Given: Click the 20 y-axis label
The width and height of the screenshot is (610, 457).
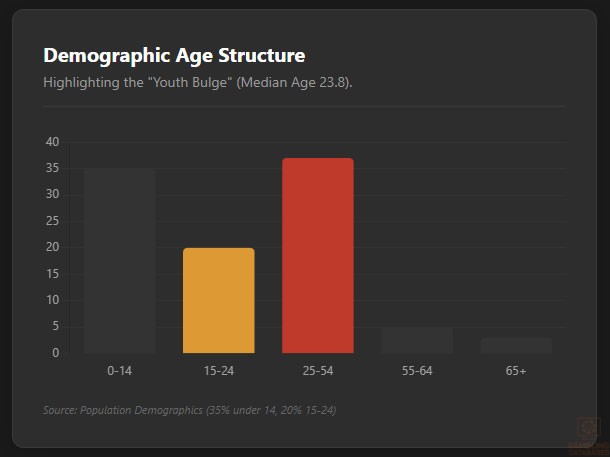Looking at the screenshot, I should [53, 247].
